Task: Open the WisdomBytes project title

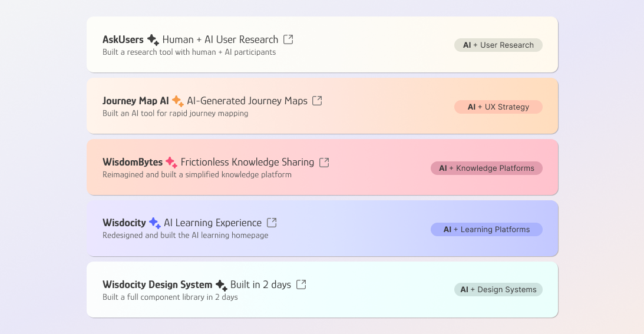Action: coord(133,162)
